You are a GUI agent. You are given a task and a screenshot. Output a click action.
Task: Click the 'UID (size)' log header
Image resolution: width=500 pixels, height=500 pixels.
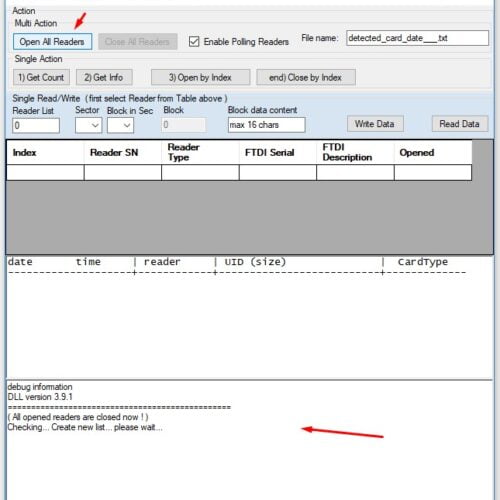255,262
